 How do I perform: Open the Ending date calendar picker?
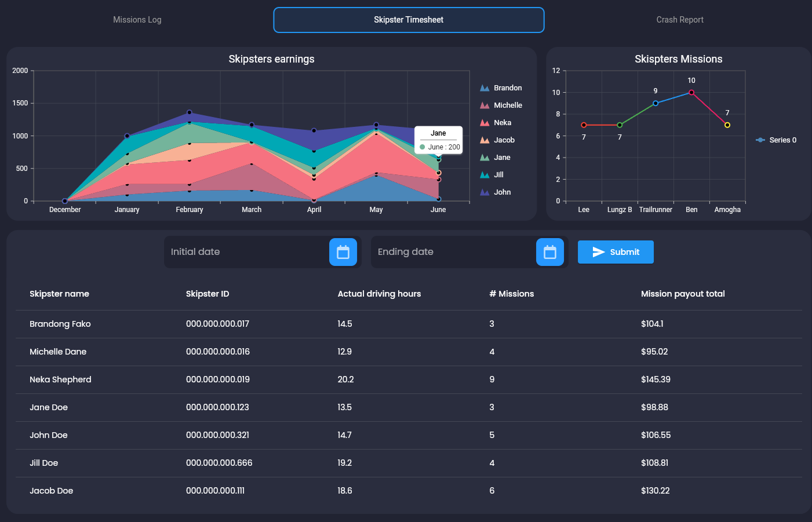click(x=549, y=252)
